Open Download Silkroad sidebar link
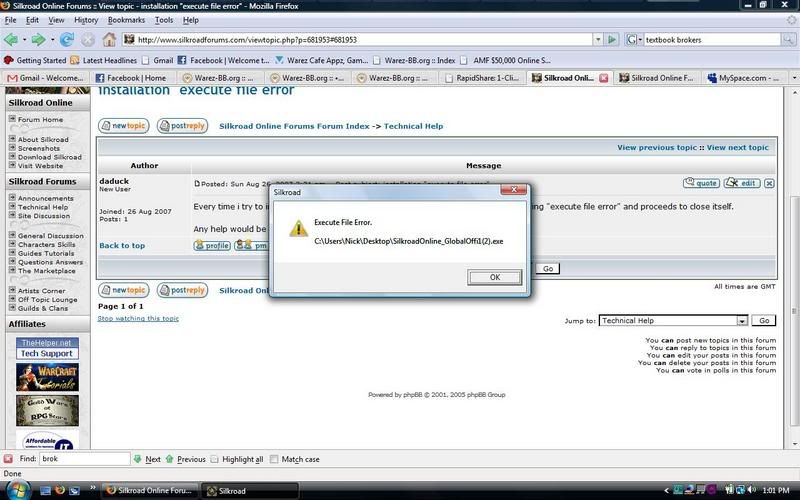 click(49, 157)
